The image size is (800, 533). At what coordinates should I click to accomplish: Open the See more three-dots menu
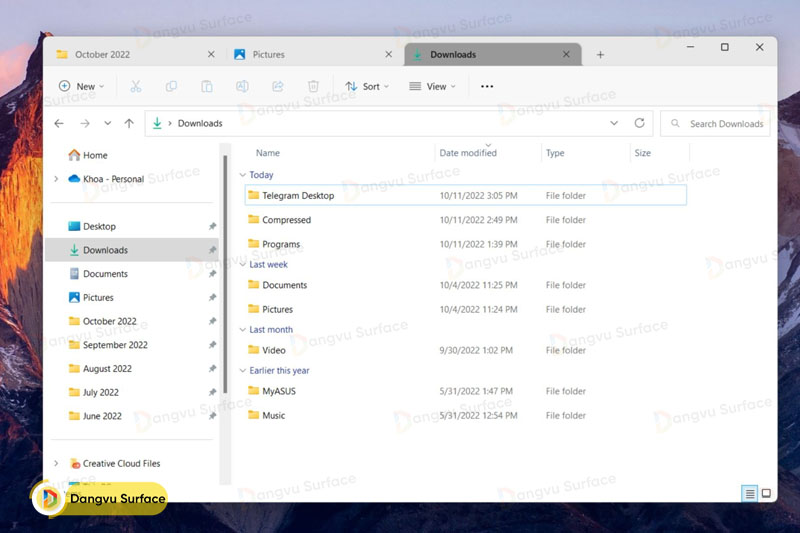tap(487, 86)
